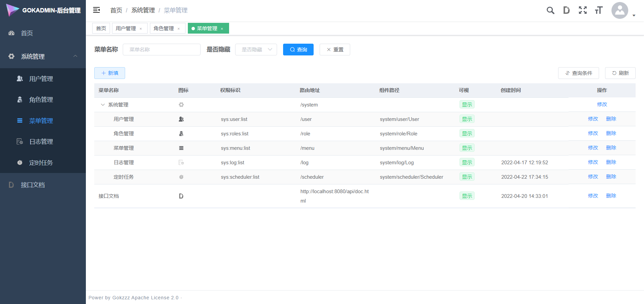
Task: Click the search magnifier icon in header
Action: point(550,10)
